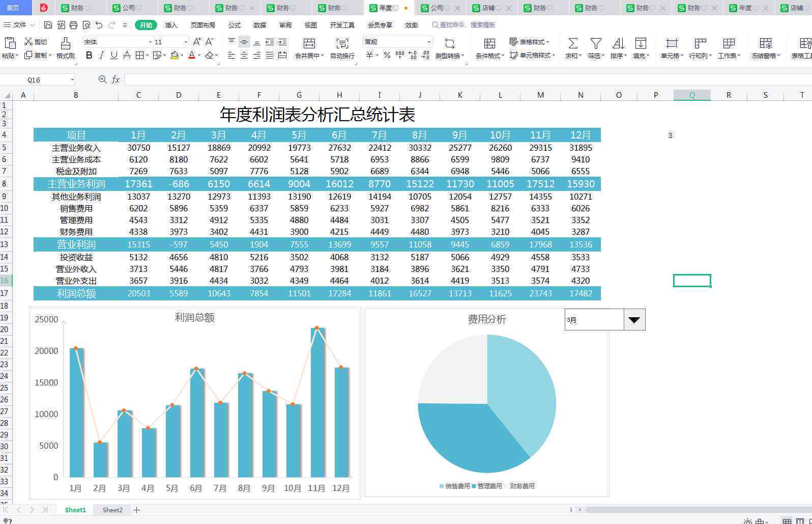812x524 pixels.
Task: Open the borders dropdown arrow
Action: [x=147, y=55]
